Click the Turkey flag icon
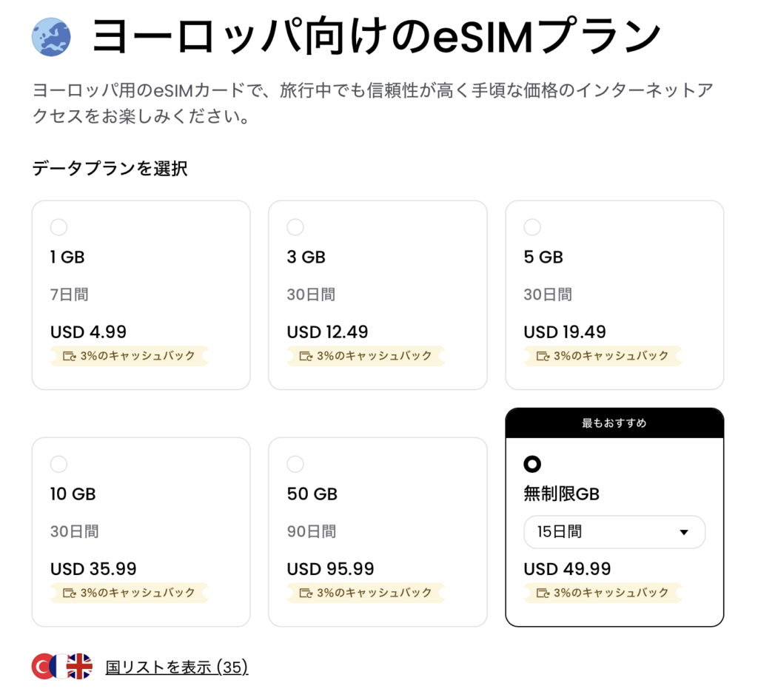This screenshot has width=758, height=700. [42, 667]
